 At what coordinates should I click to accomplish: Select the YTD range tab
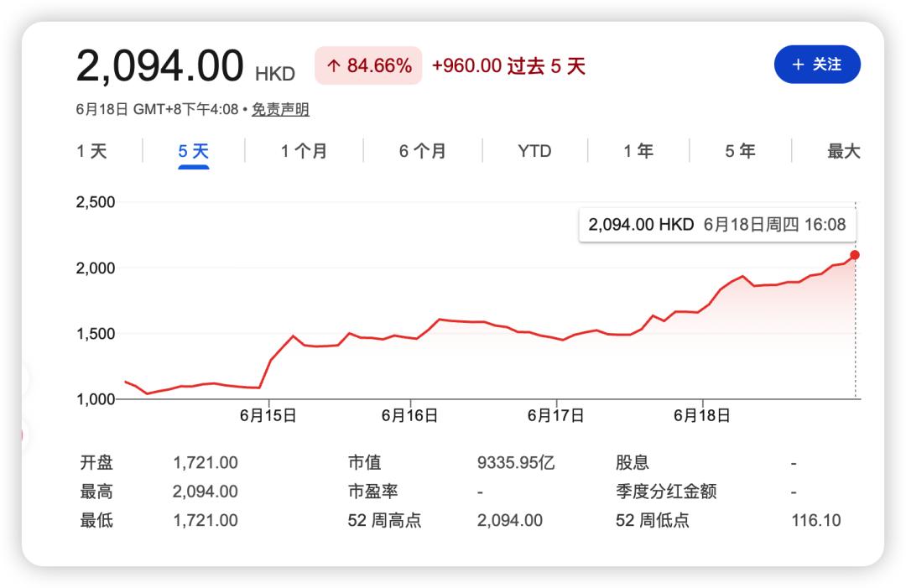coord(534,151)
